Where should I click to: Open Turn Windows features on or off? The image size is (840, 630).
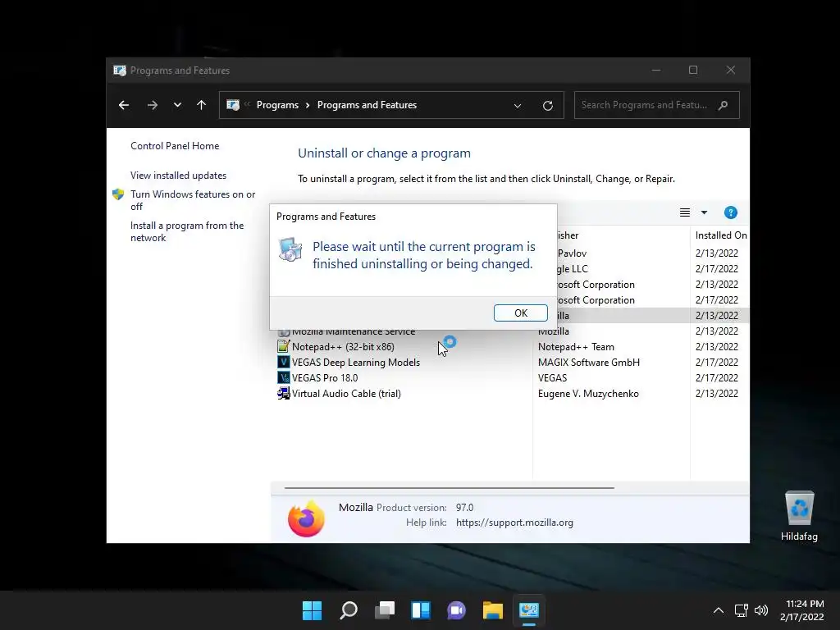pyautogui.click(x=193, y=200)
